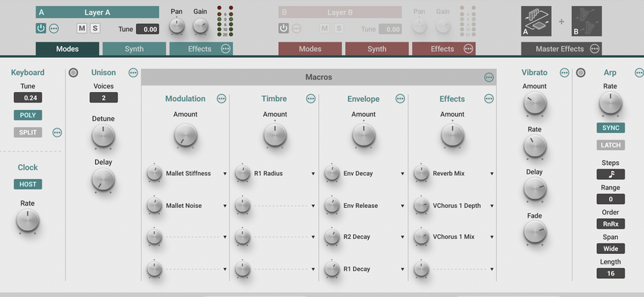644x297 pixels.
Task: Mute Layer A with M button
Action: (x=82, y=28)
